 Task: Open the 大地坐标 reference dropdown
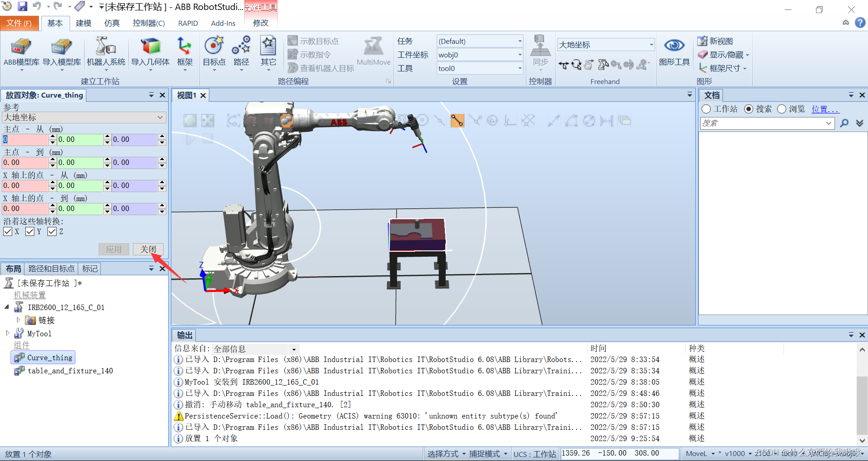click(x=84, y=118)
